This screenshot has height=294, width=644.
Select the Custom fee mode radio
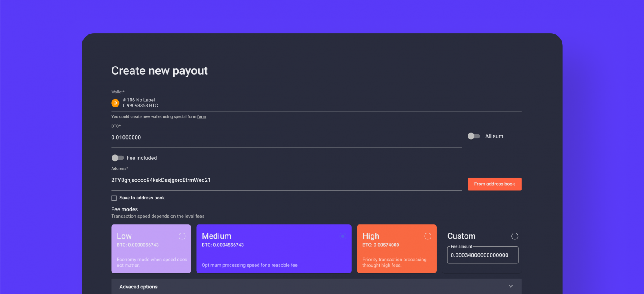515,236
